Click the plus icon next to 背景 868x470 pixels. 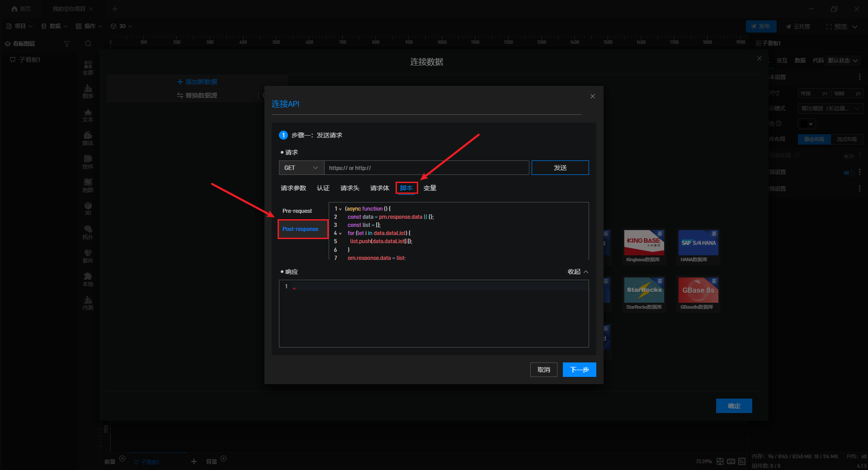pyautogui.click(x=223, y=459)
